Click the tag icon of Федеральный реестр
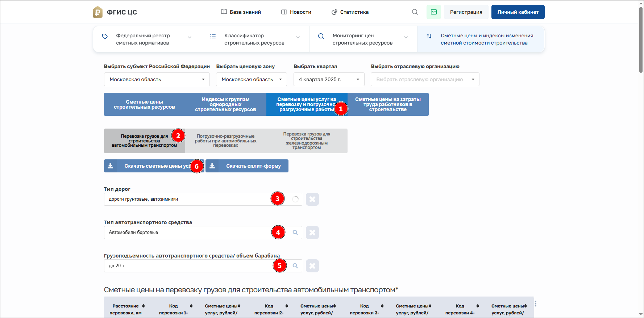Screen dimensions: 644x318 tap(105, 36)
